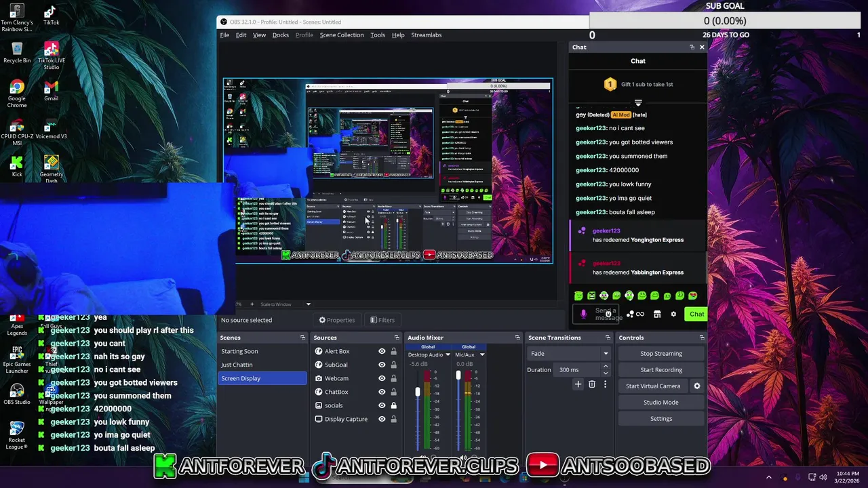Image resolution: width=868 pixels, height=488 pixels.
Task: Click the Properties gear button
Action: 337,320
